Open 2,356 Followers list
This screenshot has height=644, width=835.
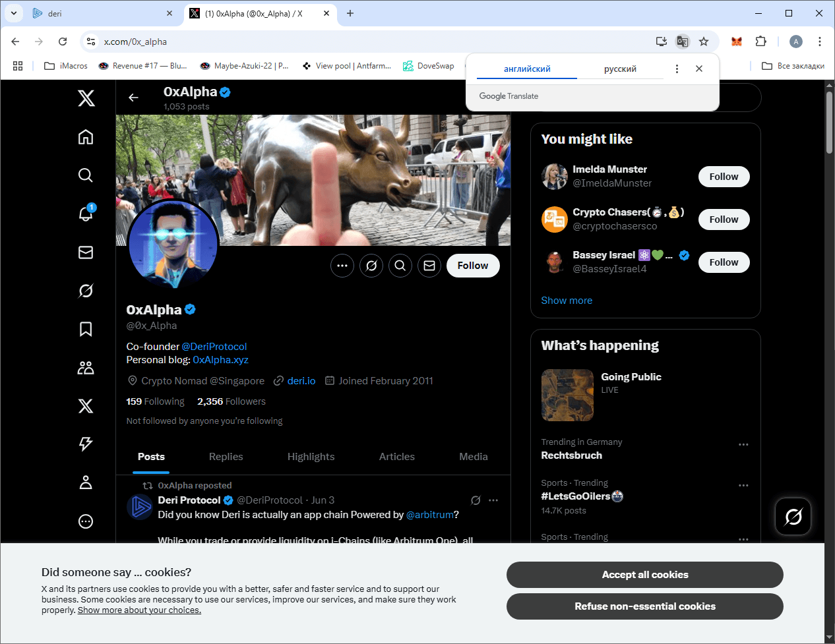(232, 401)
